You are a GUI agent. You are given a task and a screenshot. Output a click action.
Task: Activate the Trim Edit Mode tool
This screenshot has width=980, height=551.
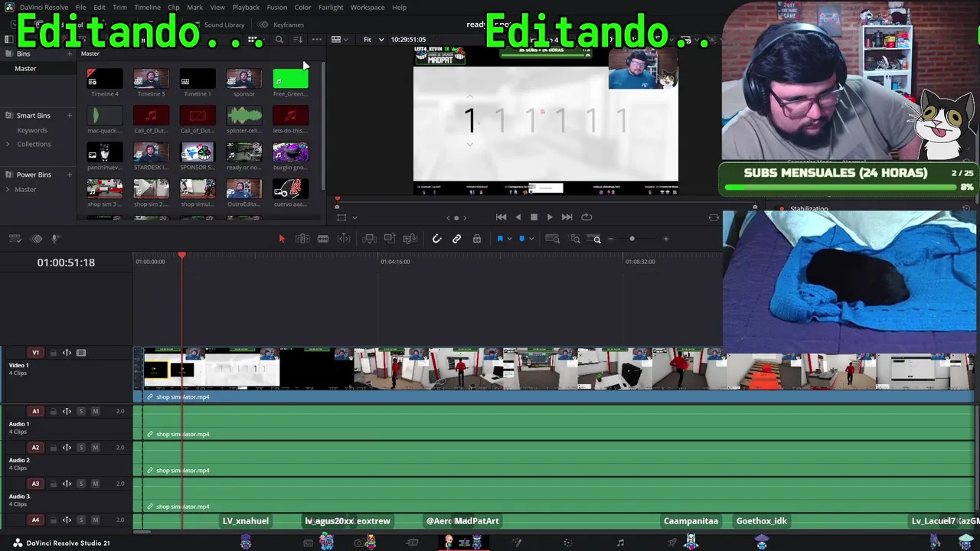pyautogui.click(x=302, y=239)
